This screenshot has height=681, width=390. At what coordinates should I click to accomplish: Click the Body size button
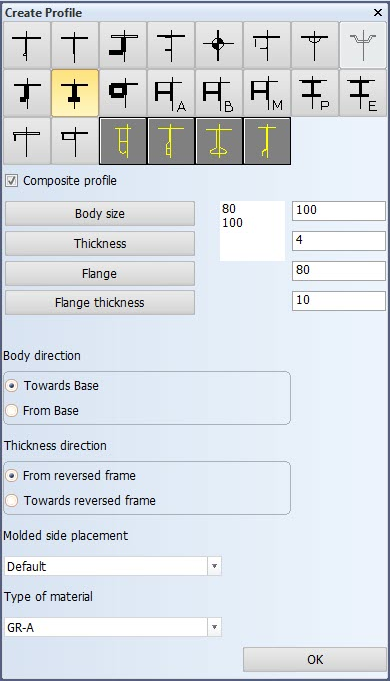point(100,213)
